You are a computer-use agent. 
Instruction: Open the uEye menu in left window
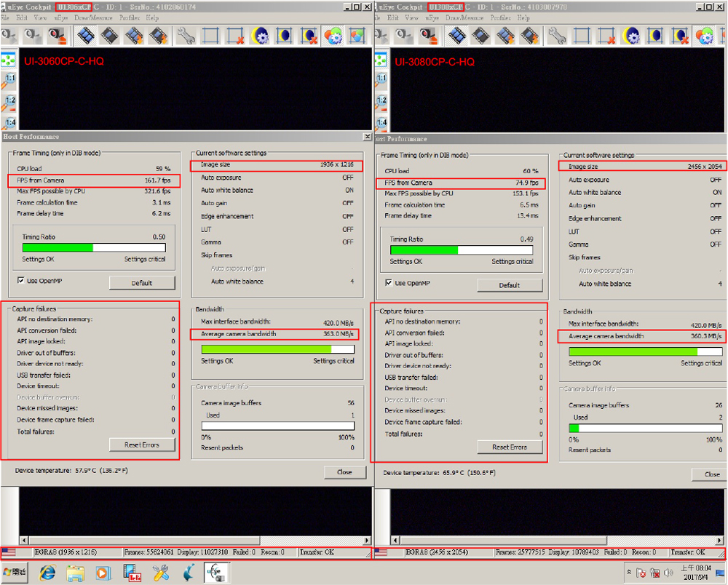[x=61, y=17]
